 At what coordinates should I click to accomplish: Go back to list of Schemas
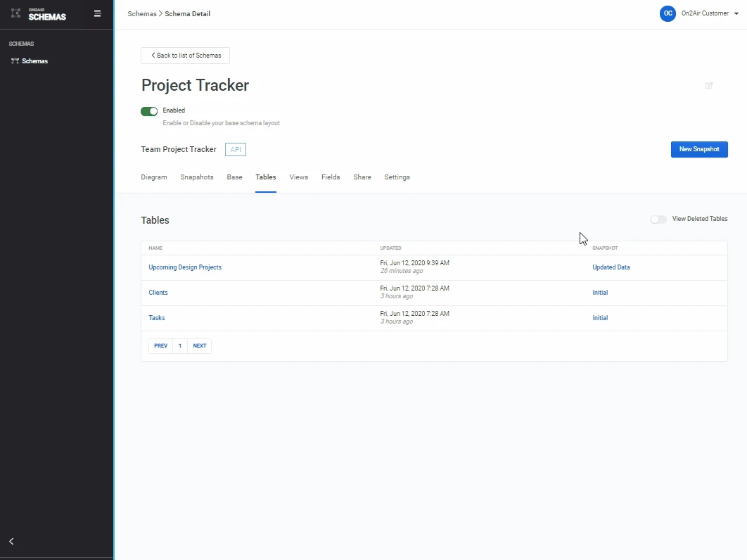(185, 56)
